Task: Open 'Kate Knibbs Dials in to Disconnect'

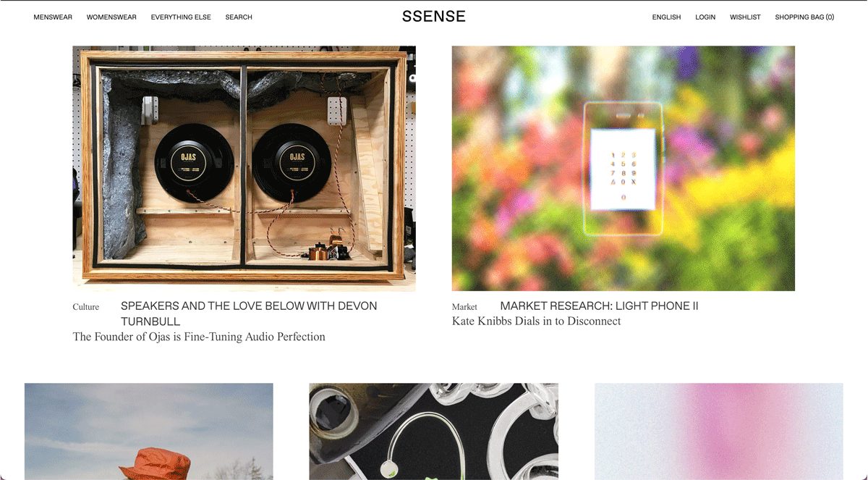Action: tap(537, 321)
